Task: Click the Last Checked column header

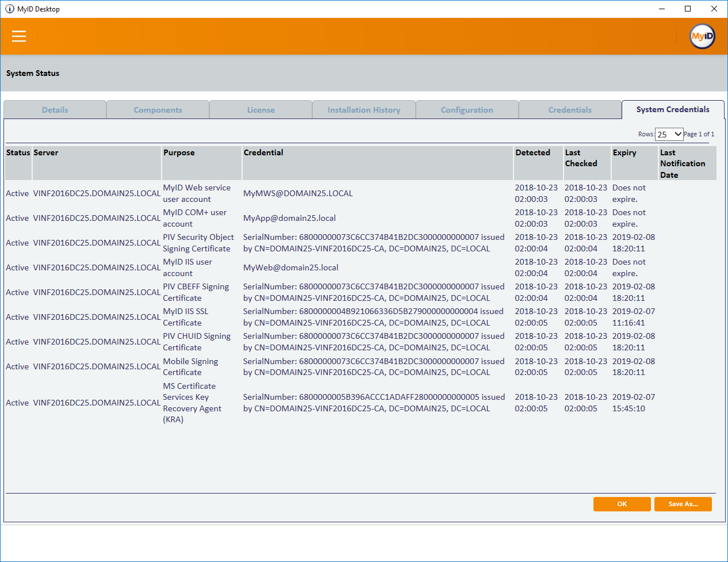Action: [581, 158]
